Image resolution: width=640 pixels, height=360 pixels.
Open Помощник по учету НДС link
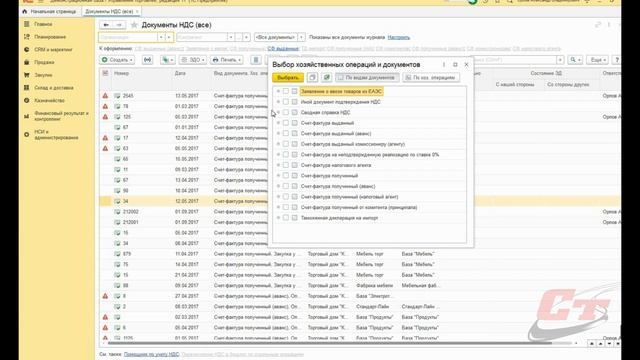151,354
